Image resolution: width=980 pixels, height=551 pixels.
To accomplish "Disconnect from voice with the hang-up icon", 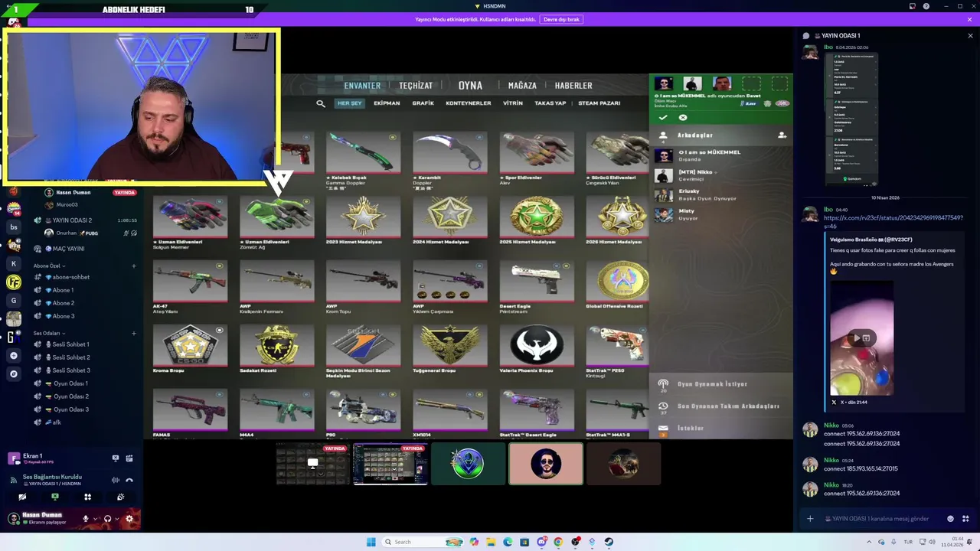I will pos(129,480).
